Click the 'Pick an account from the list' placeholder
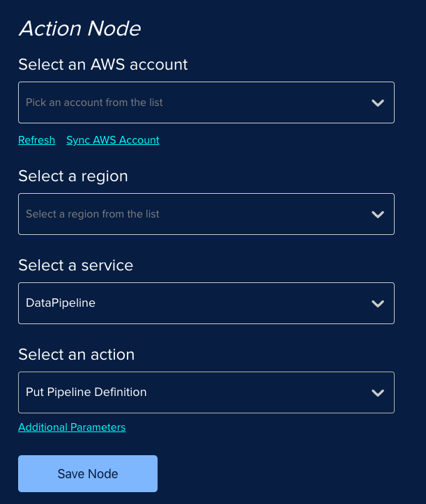Image resolution: width=426 pixels, height=504 pixels. (x=94, y=102)
